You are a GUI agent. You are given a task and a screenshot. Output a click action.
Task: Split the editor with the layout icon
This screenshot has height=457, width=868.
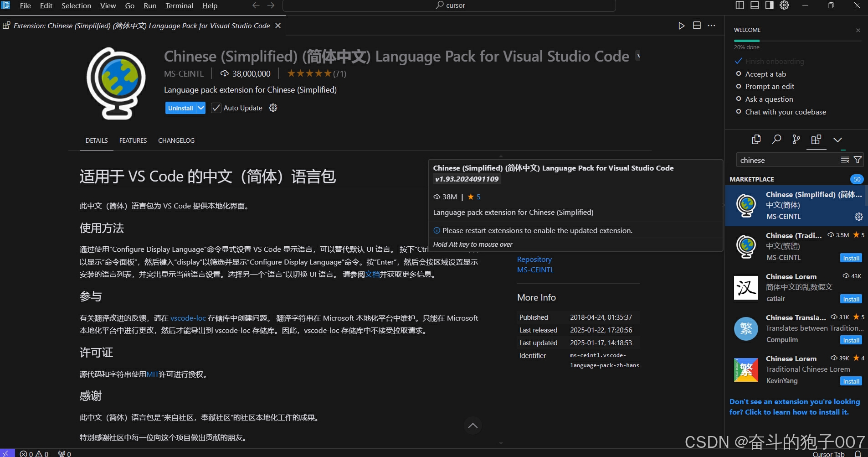tap(697, 26)
